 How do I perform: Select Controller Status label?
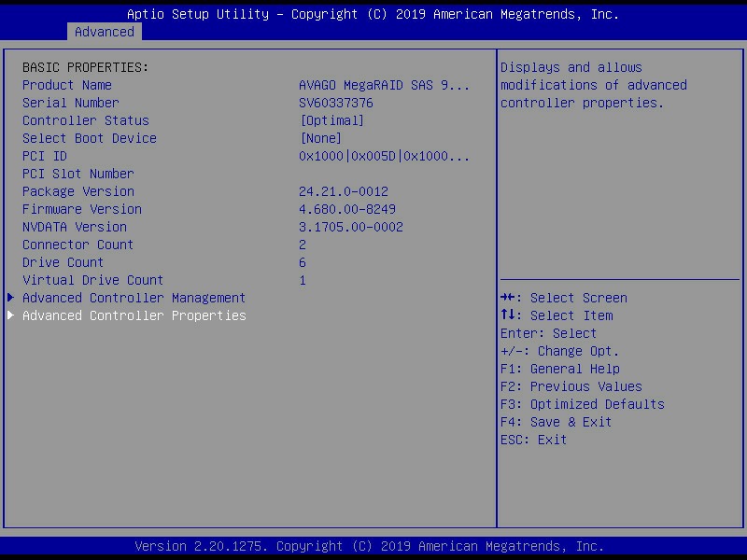point(86,120)
